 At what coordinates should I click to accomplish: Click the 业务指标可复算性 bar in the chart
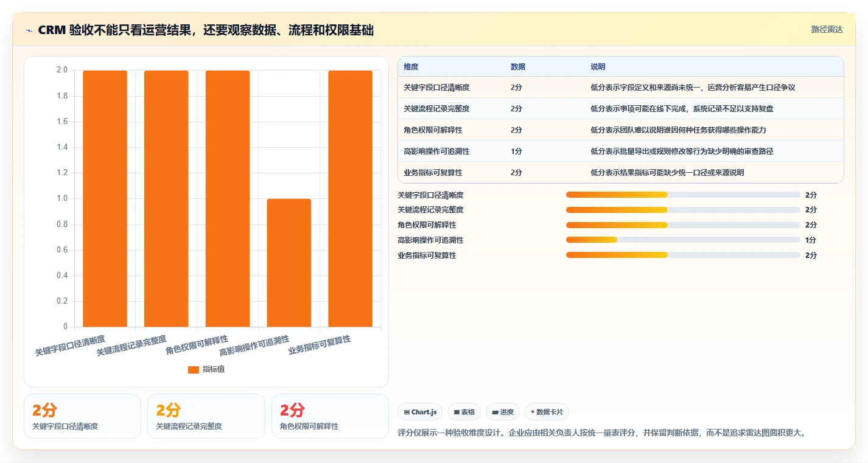350,198
